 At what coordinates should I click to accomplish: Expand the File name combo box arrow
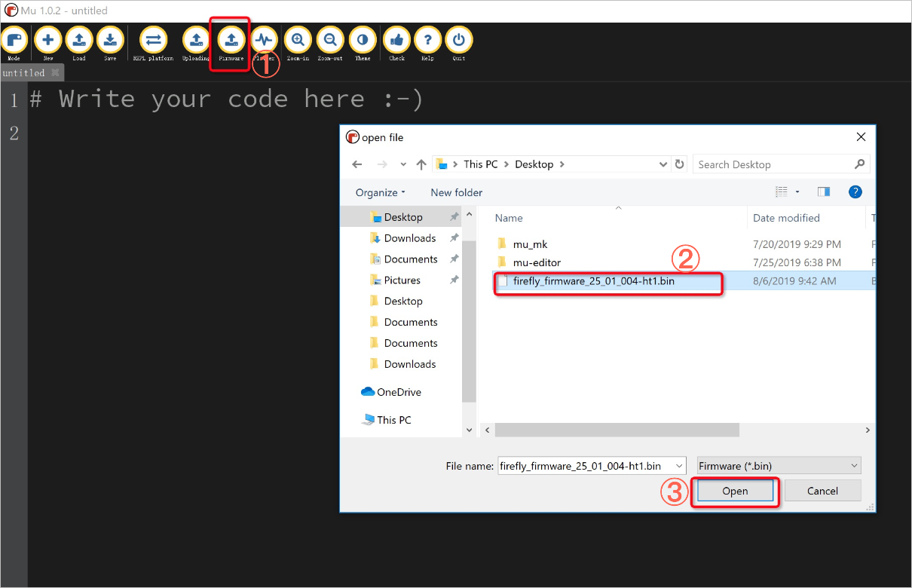pyautogui.click(x=679, y=466)
